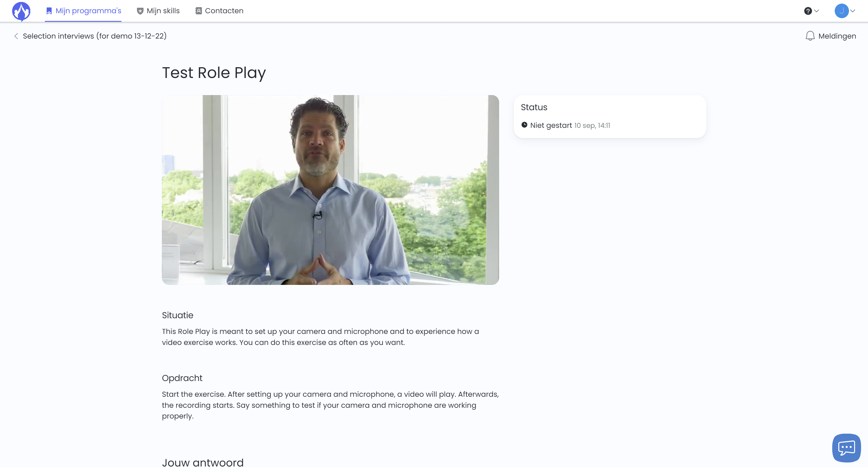Select the '10 sep, 14:11' timestamp

592,125
